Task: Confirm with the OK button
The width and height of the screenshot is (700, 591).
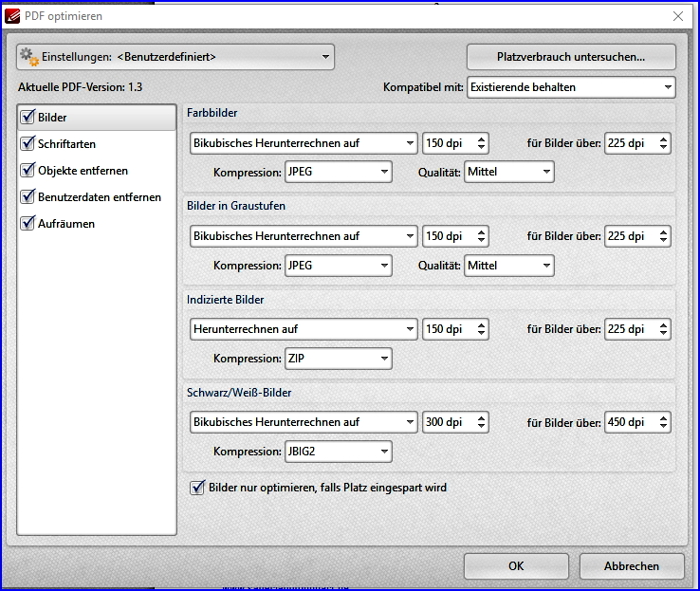Action: [516, 566]
